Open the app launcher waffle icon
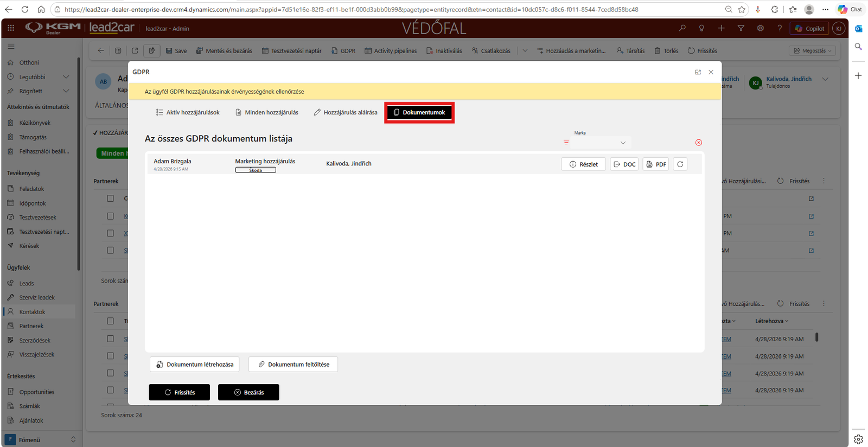The width and height of the screenshot is (868, 447). 11,28
